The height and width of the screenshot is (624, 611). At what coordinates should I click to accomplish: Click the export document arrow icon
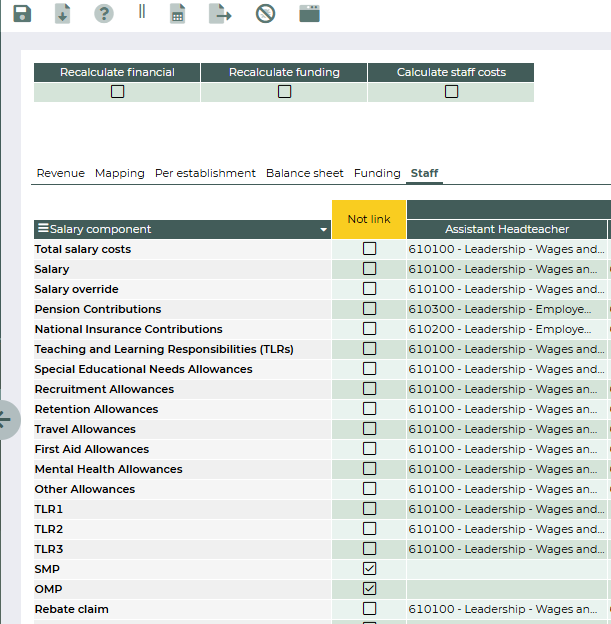coord(219,14)
